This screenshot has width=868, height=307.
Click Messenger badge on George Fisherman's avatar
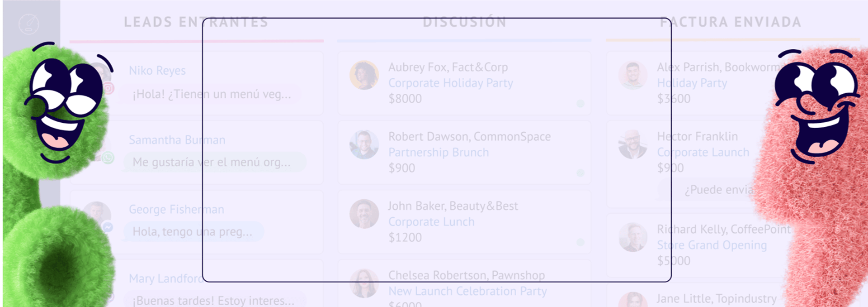(x=108, y=227)
